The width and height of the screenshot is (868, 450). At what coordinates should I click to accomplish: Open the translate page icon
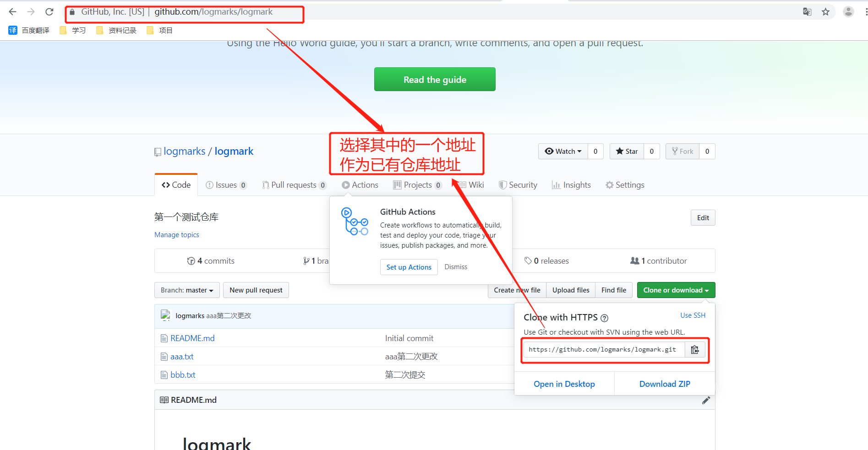(x=807, y=12)
